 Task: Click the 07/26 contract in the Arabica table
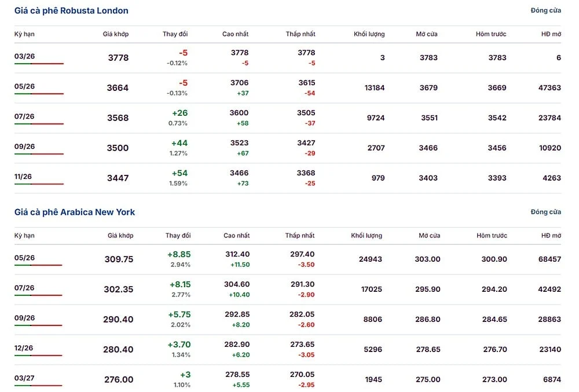(x=24, y=288)
